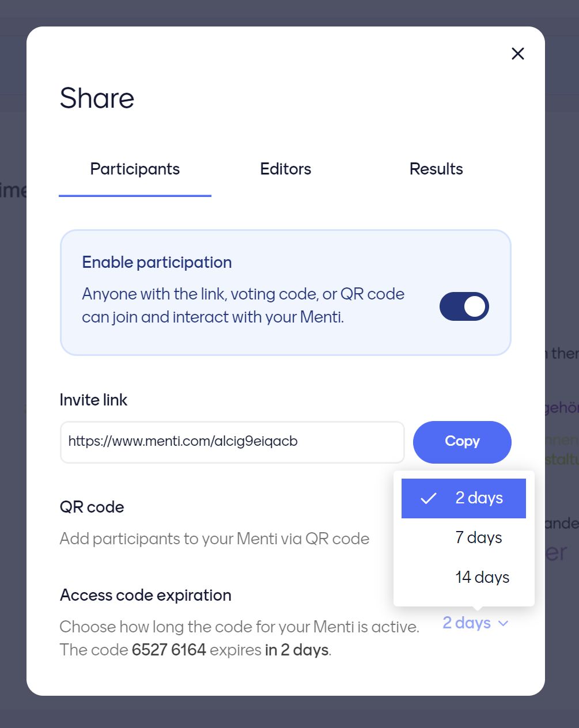Open the Editors tab

(x=285, y=169)
